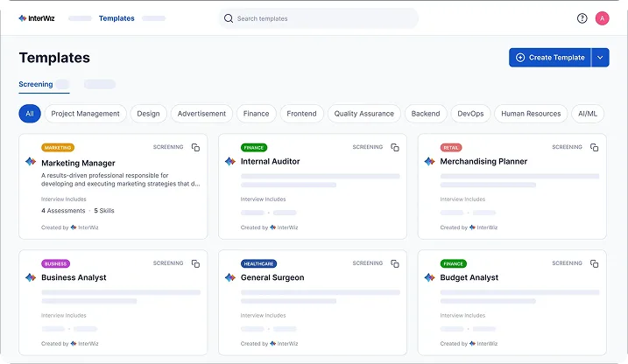Duplicate the Internal Auditor template

[395, 148]
